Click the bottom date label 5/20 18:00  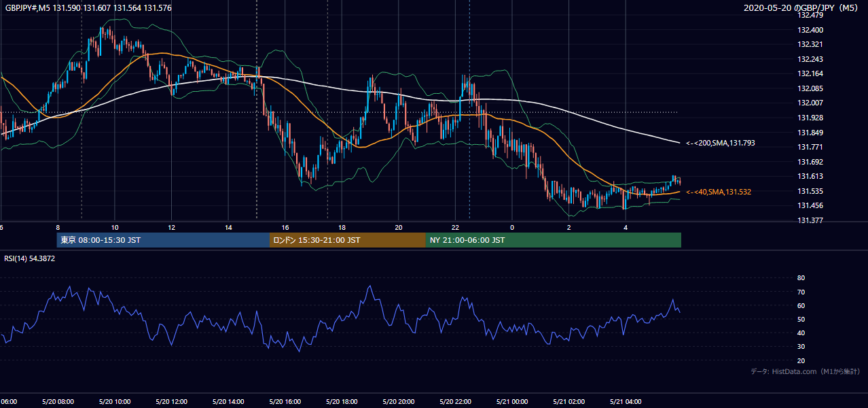(342, 402)
